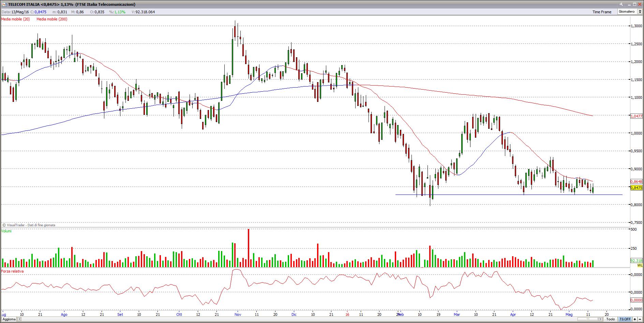Minimize the Telecom Italia chart window
This screenshot has width=644, height=323.
pos(629,4)
